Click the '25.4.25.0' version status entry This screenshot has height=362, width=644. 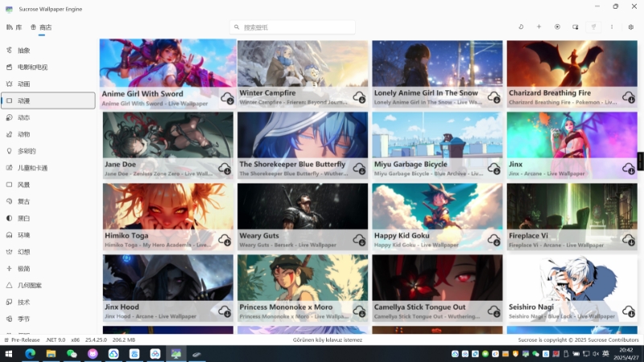pyautogui.click(x=96, y=339)
